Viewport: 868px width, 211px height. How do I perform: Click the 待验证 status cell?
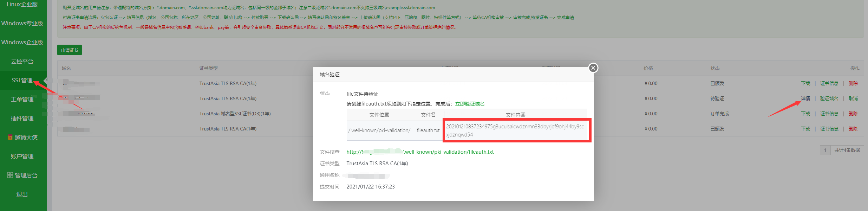(717, 98)
